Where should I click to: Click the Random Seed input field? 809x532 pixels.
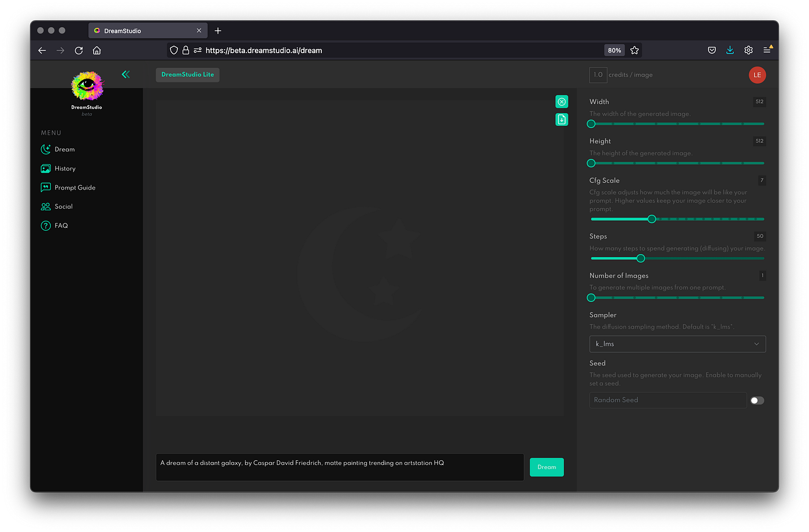tap(667, 400)
